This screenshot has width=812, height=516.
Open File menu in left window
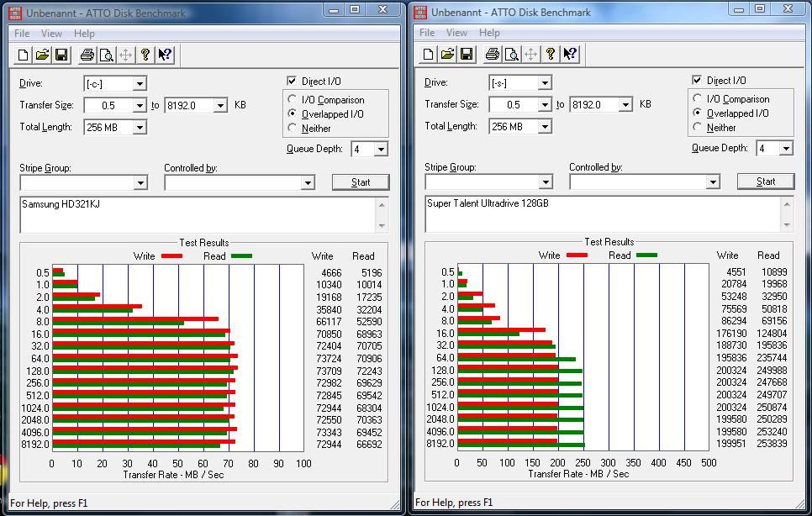(x=22, y=34)
